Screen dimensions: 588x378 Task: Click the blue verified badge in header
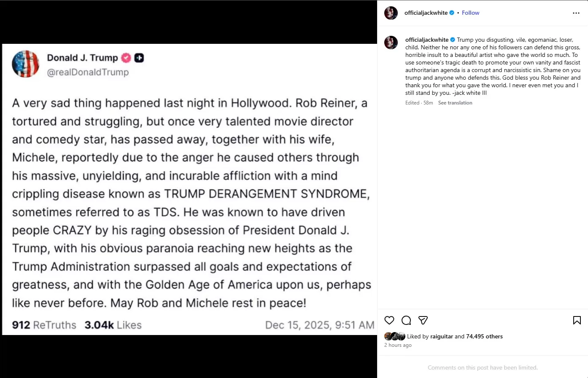tap(452, 13)
